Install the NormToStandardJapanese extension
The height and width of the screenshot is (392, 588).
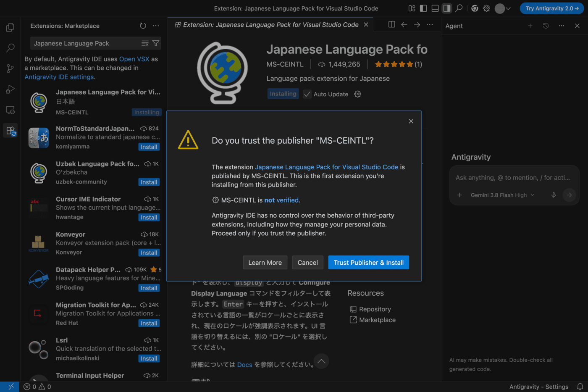pos(149,147)
